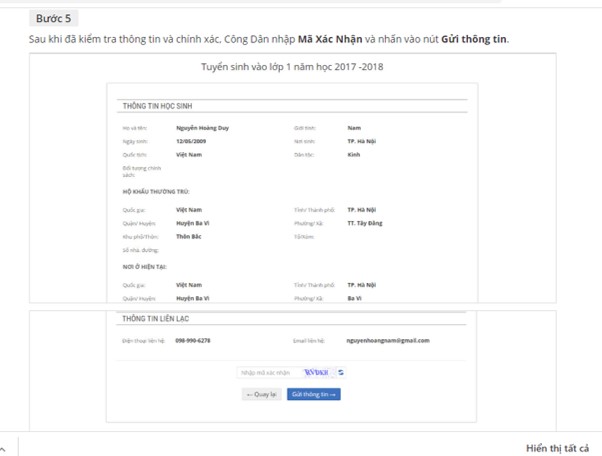
Task: Click the 'TT. Tây Đằng' ward value
Action: point(365,223)
